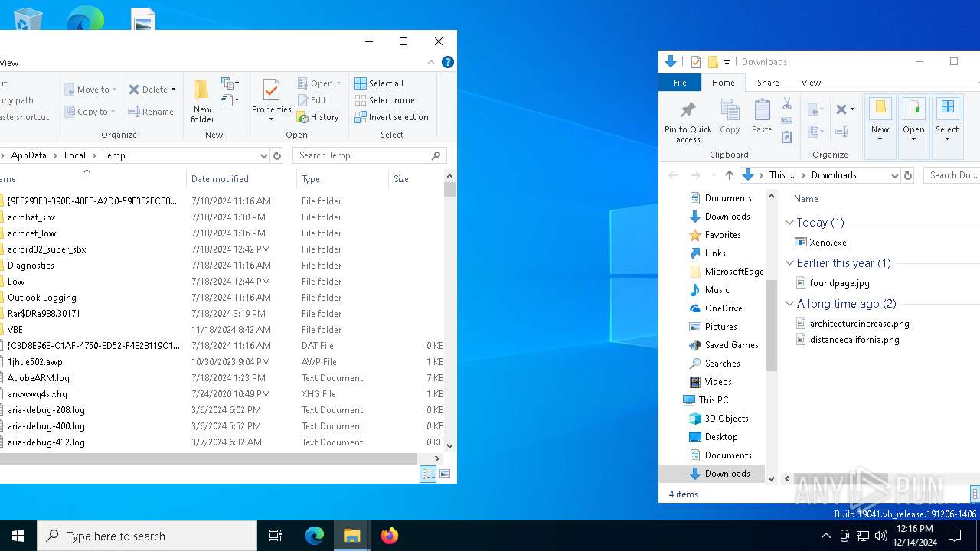
Task: Open 3D Objects in the navigation pane
Action: tap(718, 419)
